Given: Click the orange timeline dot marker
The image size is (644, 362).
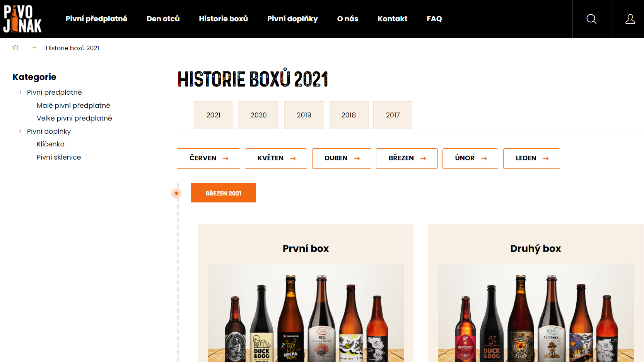Looking at the screenshot, I should coord(176,193).
